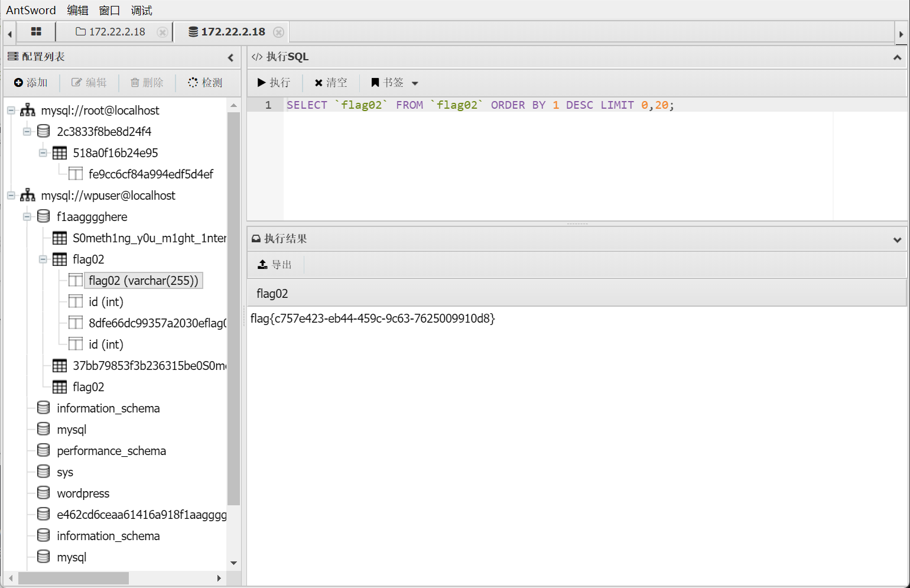
Task: Click the horizontal scrollbar in config list
Action: 73,578
